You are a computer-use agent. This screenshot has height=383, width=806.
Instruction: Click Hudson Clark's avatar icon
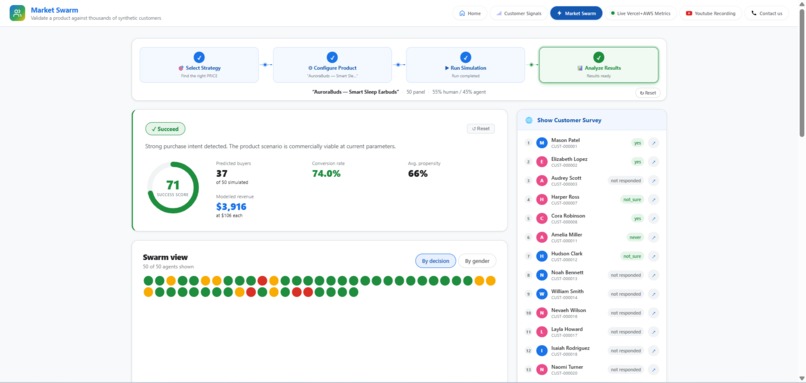point(541,256)
